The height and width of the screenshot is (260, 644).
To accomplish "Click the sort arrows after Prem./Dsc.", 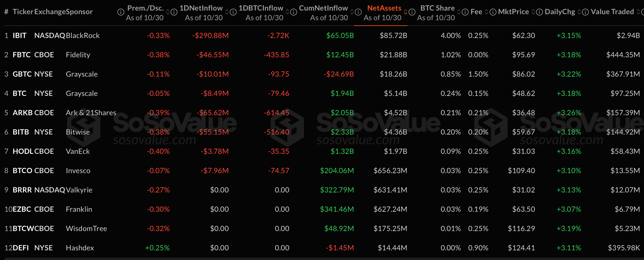I will point(168,12).
